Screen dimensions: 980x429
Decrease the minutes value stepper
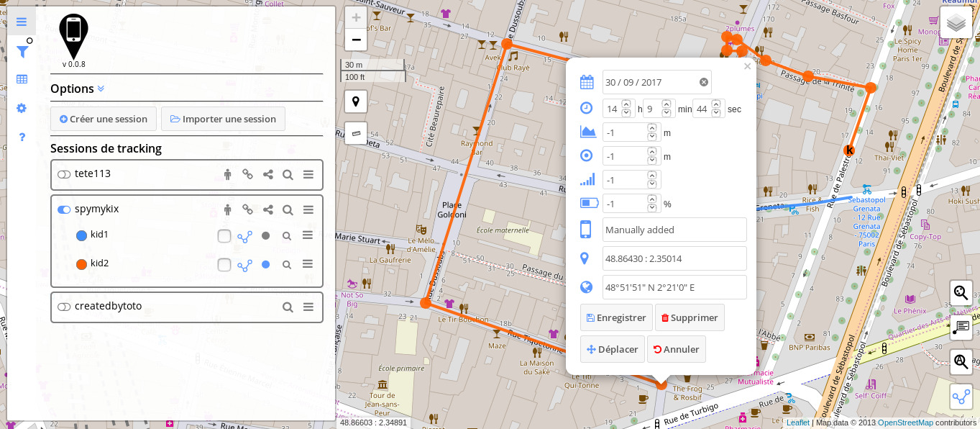667,113
